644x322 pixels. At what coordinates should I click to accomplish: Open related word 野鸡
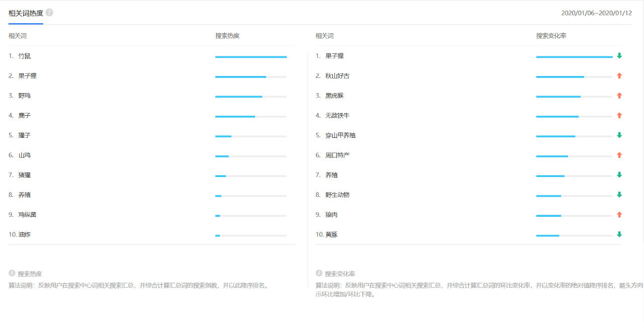tap(25, 96)
